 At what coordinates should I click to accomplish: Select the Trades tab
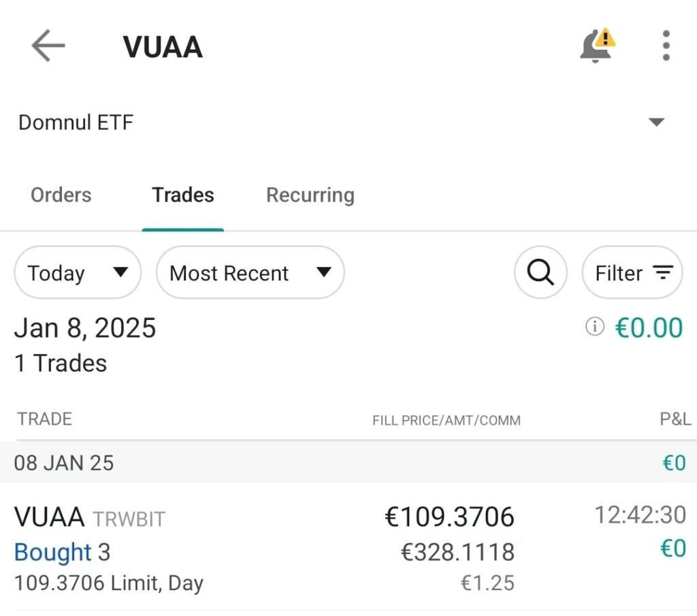coord(182,195)
